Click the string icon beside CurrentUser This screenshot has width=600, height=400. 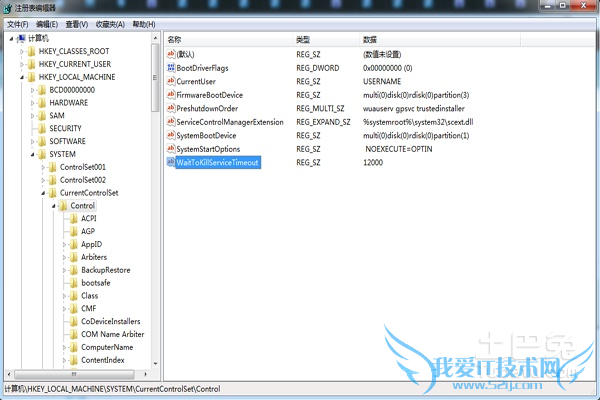[171, 81]
